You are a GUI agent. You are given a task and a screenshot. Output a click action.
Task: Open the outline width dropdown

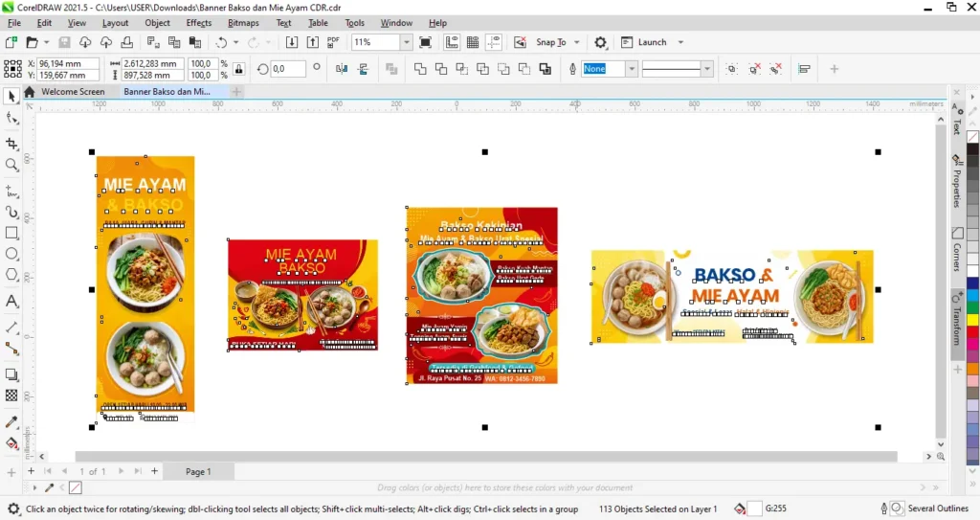[x=632, y=69]
